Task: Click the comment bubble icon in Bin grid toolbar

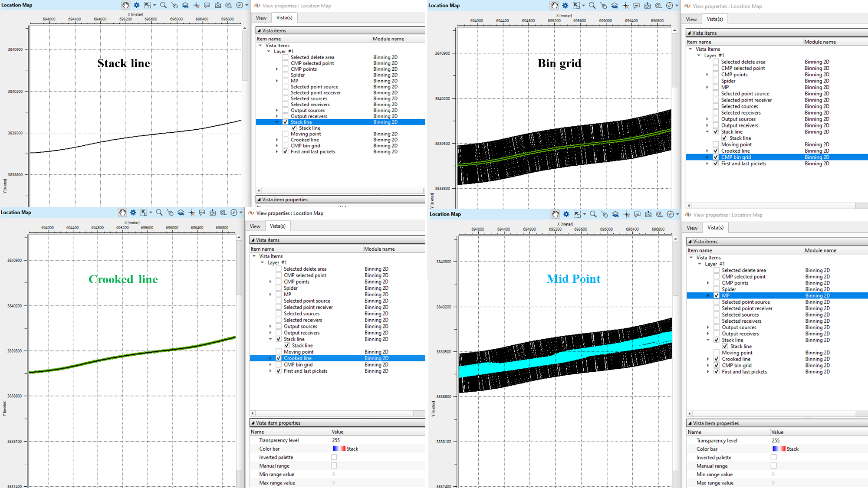Action: pyautogui.click(x=636, y=6)
